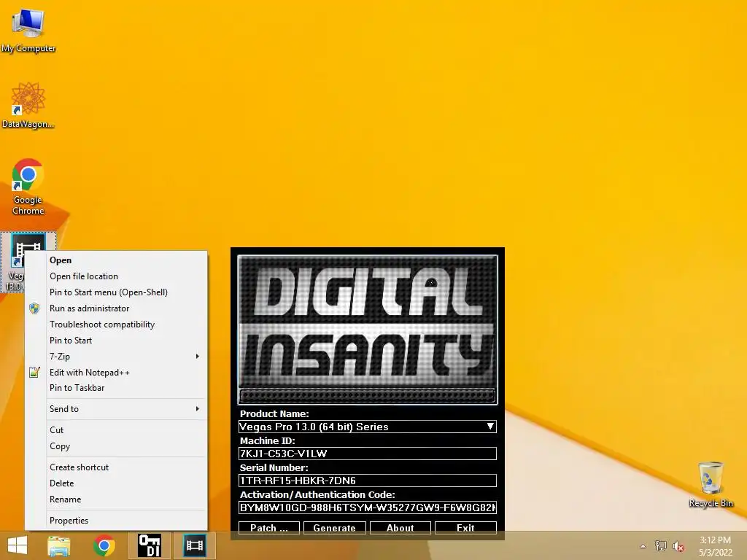Screen dimensions: 747x560
Task: Select Pin to Taskbar
Action: pyautogui.click(x=116, y=388)
